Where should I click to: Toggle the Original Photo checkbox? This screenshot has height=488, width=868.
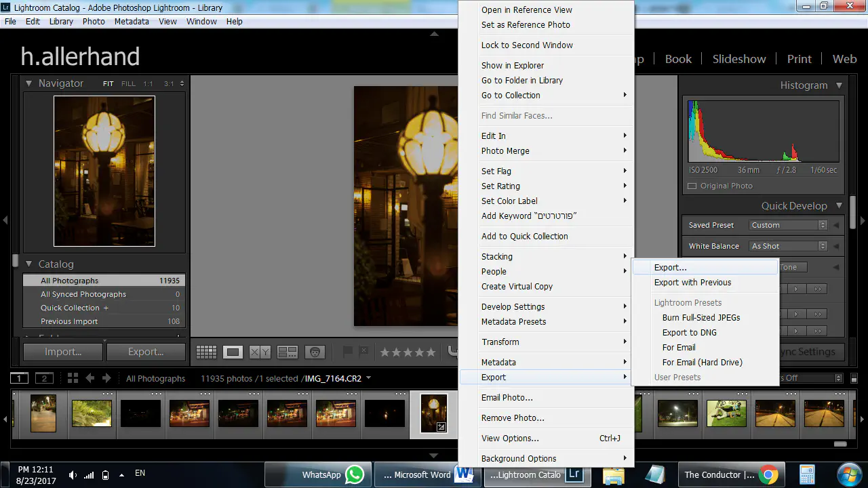point(692,186)
